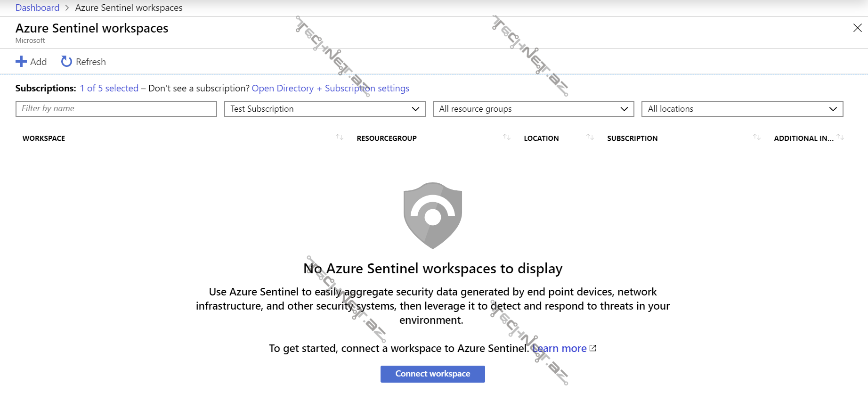Sort by Subscription column arrows
This screenshot has width=868, height=401.
tap(757, 138)
